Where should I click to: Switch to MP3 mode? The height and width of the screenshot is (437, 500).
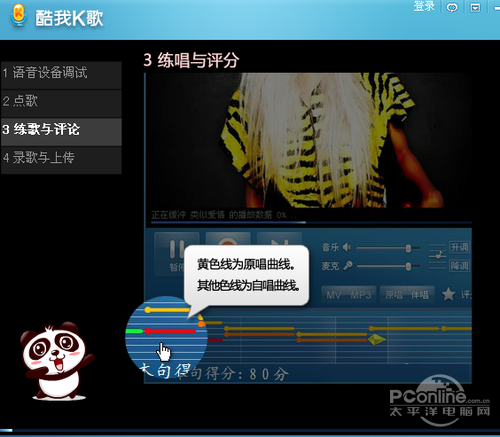361,295
